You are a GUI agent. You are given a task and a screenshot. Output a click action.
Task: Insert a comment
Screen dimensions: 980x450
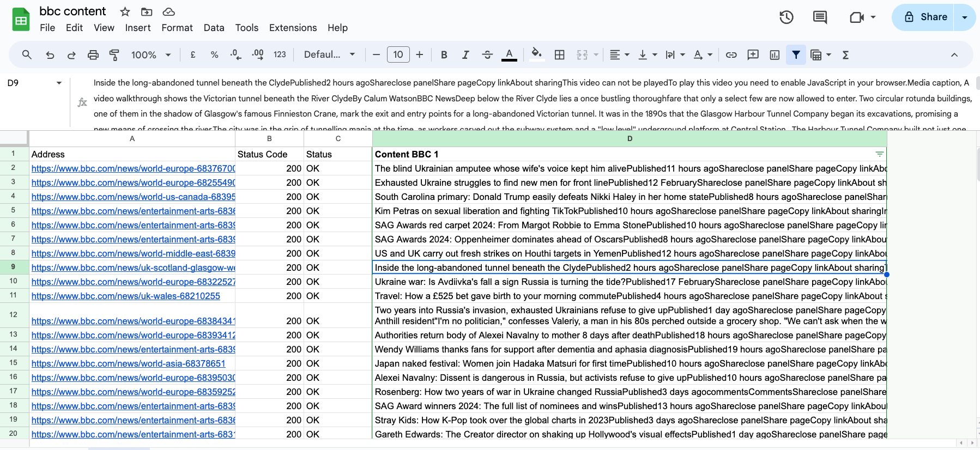(x=753, y=54)
